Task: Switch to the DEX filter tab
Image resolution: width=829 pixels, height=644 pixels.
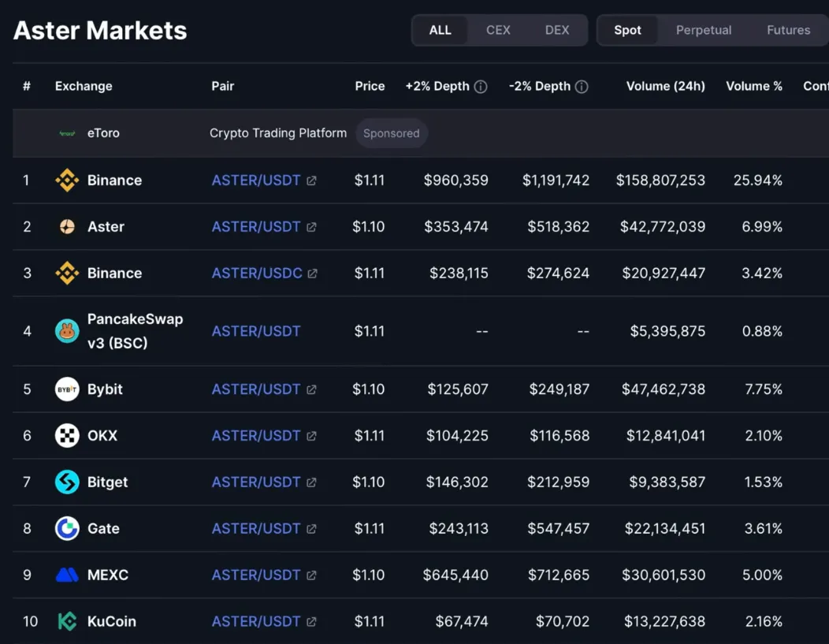Action: click(x=557, y=30)
